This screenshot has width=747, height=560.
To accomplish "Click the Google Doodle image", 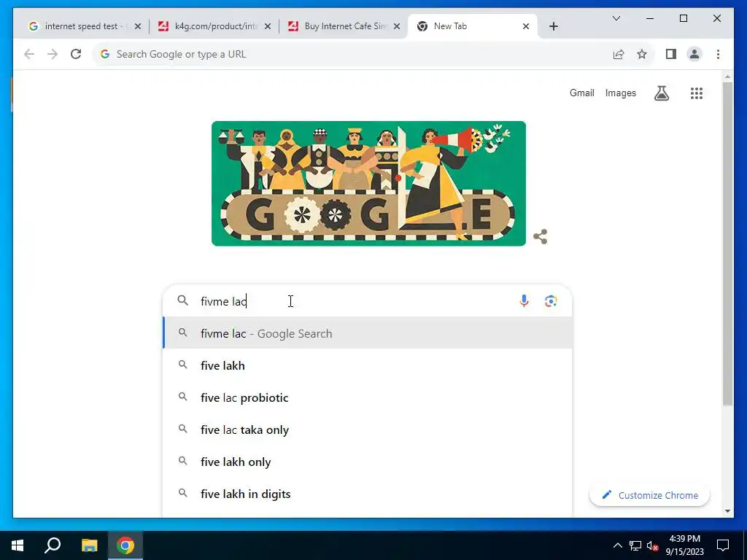I will coord(368,183).
